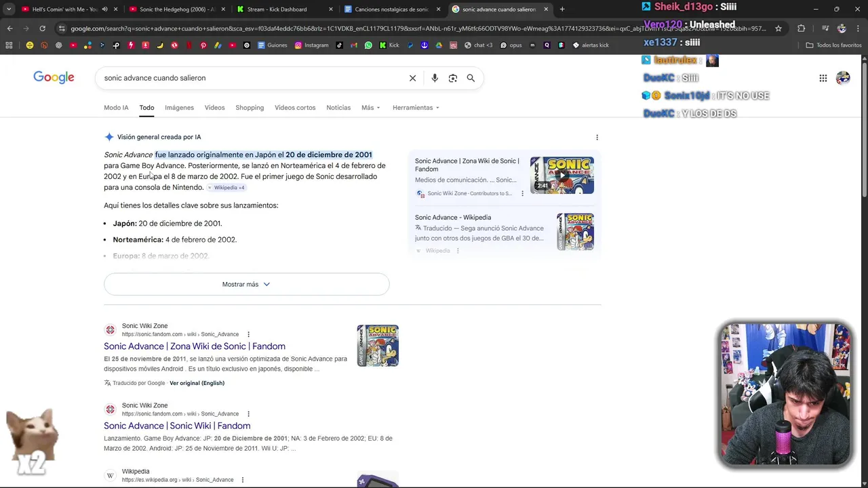Open 'Sonic Advance | Sonic Wiki | Fandom' result
The image size is (868, 488).
[x=177, y=426]
